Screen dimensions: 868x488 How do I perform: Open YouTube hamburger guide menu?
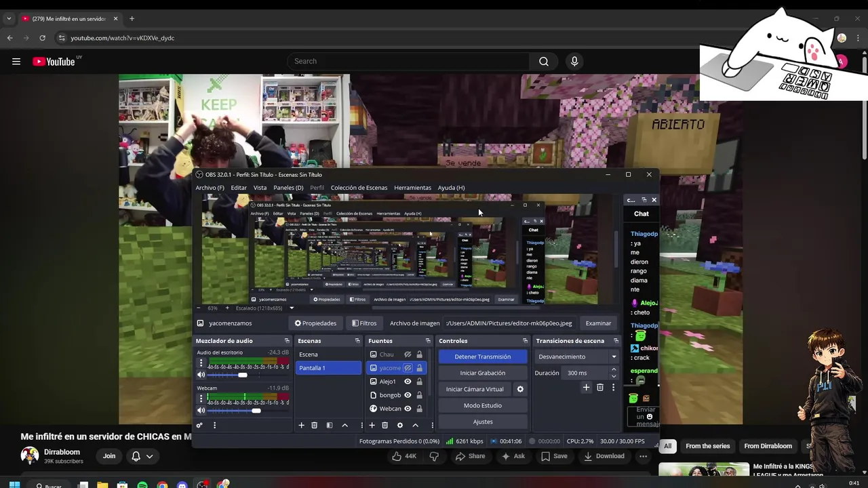coord(16,62)
